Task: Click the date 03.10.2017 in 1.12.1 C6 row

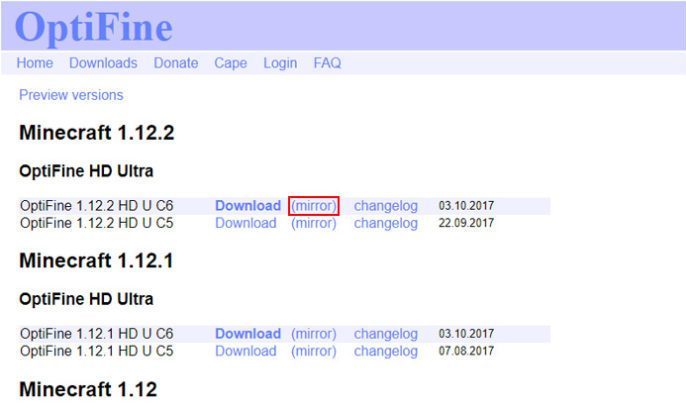Action: click(x=466, y=334)
